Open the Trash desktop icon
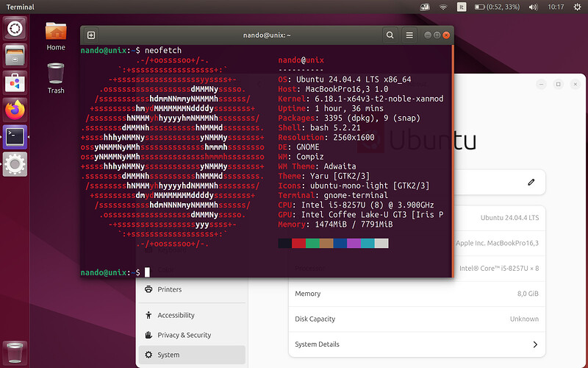The image size is (588, 368). (56, 79)
